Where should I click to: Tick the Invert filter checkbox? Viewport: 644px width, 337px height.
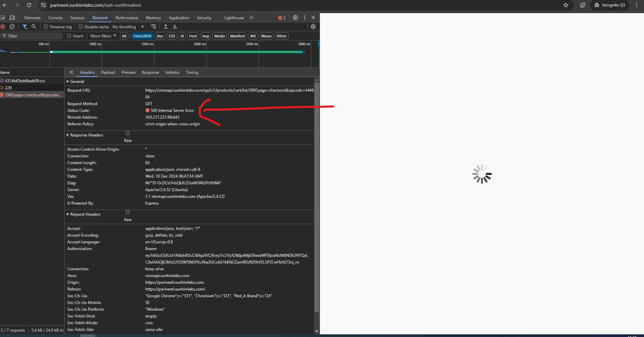pyautogui.click(x=69, y=36)
